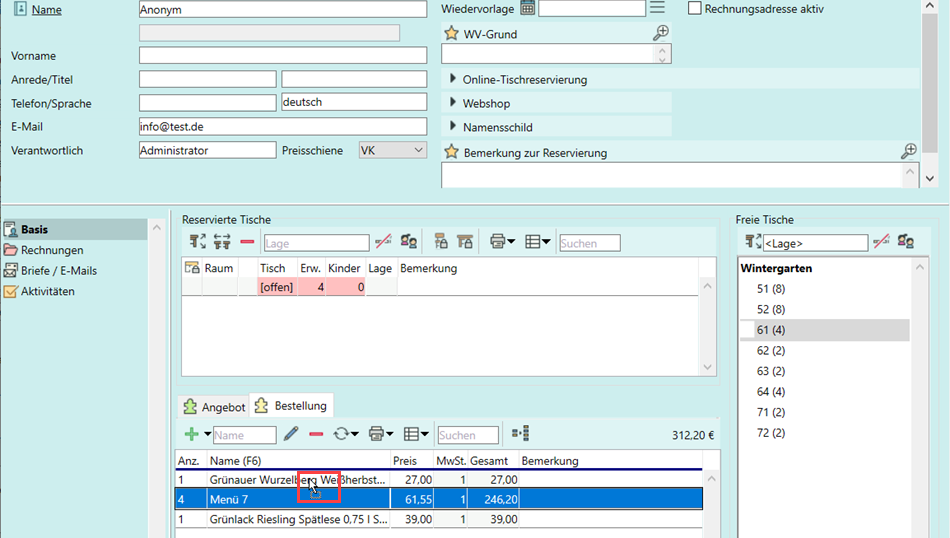This screenshot has width=950, height=538.
Task: Open the print dropdown in Reservierte Tische toolbar
Action: (x=501, y=242)
